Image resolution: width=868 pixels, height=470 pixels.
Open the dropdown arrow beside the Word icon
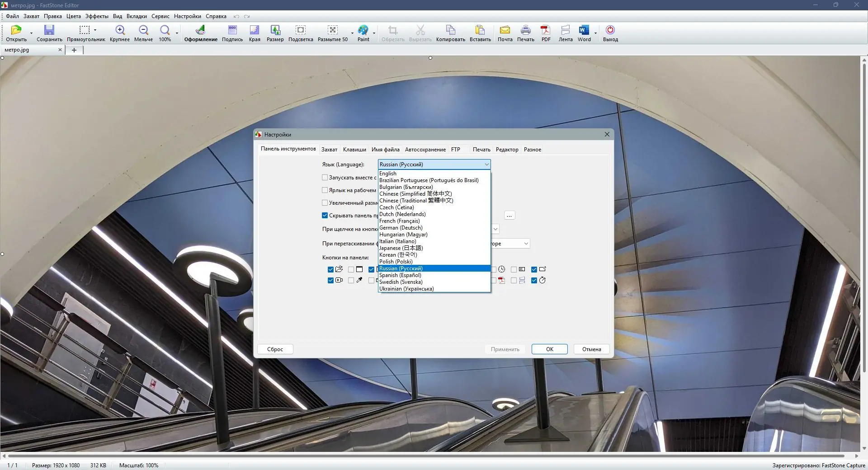[595, 33]
